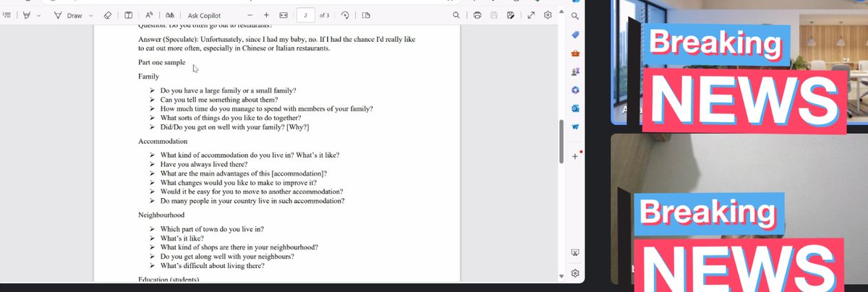Image resolution: width=868 pixels, height=292 pixels.
Task: Open the Microsoft 365 sidebar icon
Action: point(575,90)
